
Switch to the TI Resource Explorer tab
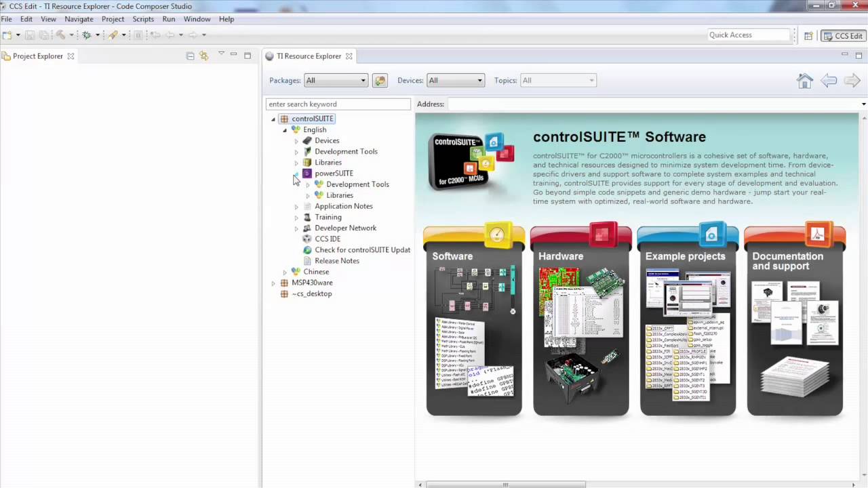pos(309,56)
